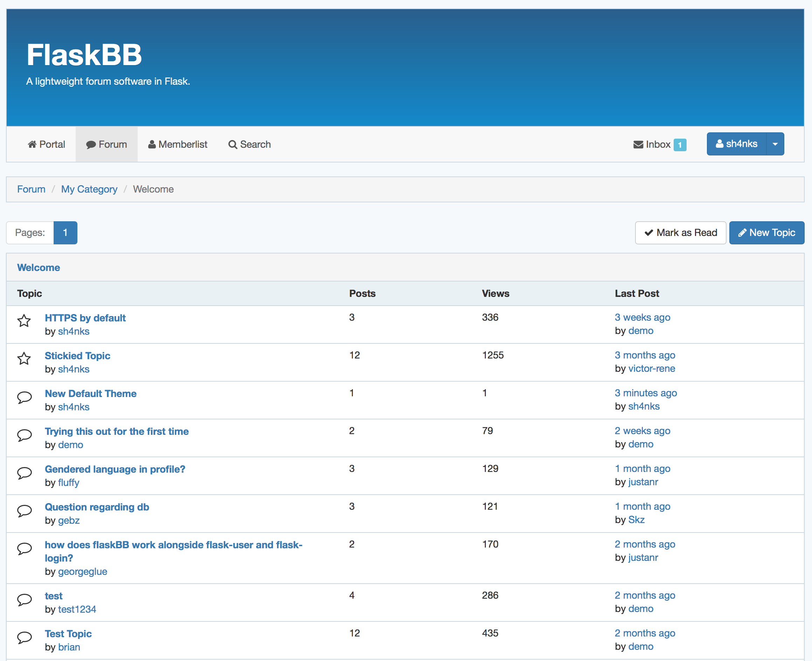Click unread count badge next to Inbox
812x661 pixels.
[679, 145]
